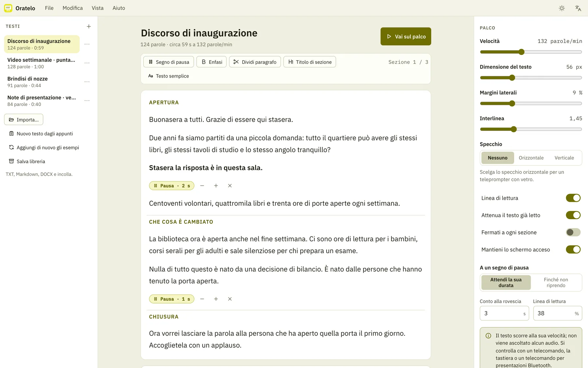Add a Titolo di sezione
The image size is (588, 368).
pos(310,62)
